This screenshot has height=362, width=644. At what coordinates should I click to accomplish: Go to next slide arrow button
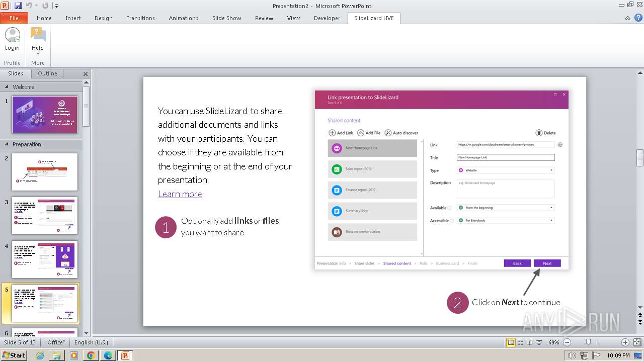click(640, 322)
